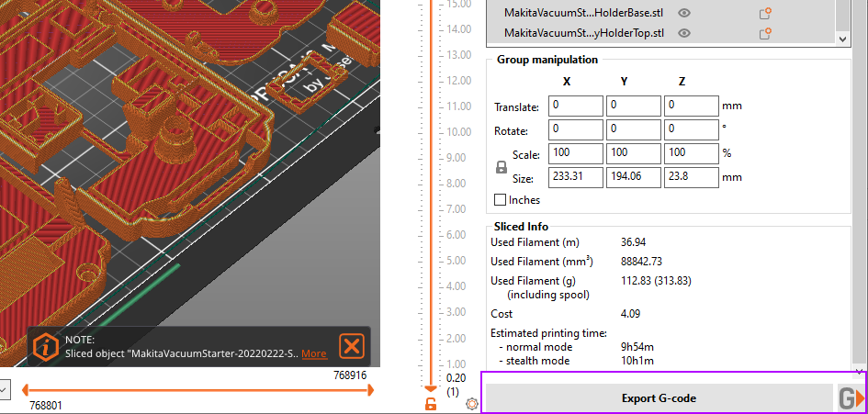Open the layer slider settings cog
Viewport: 868px width, 414px height.
pos(472,403)
